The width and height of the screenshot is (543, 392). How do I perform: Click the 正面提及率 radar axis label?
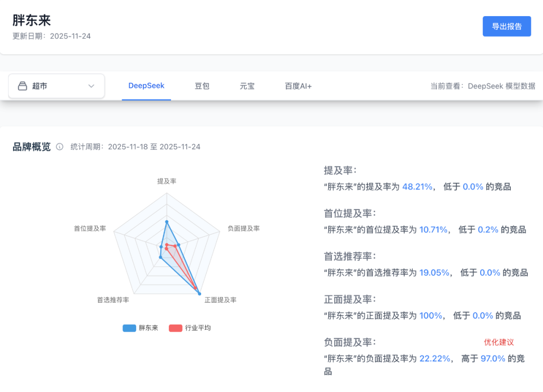(220, 300)
